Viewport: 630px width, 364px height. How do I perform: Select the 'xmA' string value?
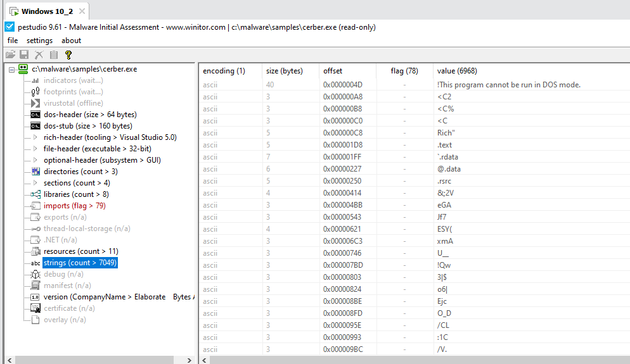point(445,241)
